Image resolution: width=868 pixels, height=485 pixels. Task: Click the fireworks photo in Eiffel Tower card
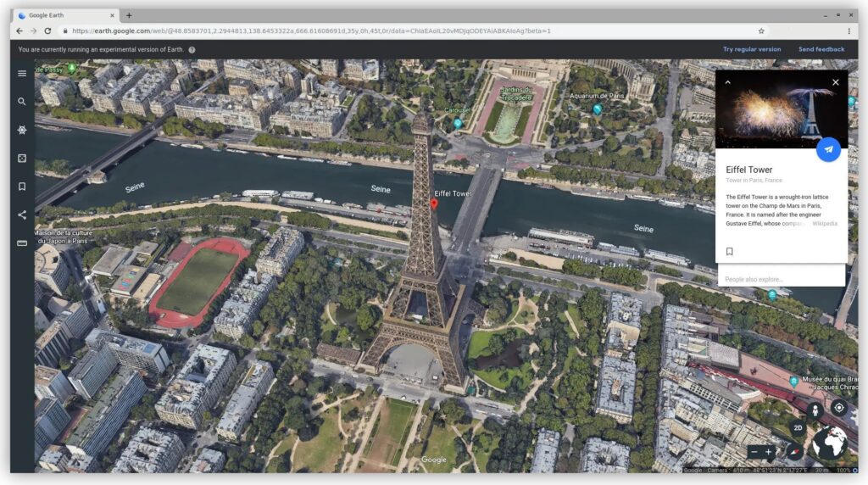coord(781,109)
